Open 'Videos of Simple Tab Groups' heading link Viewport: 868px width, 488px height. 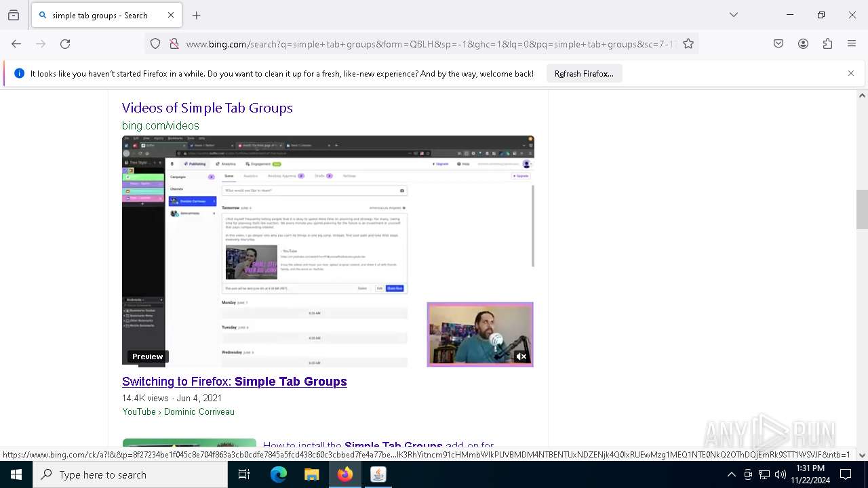coord(208,108)
